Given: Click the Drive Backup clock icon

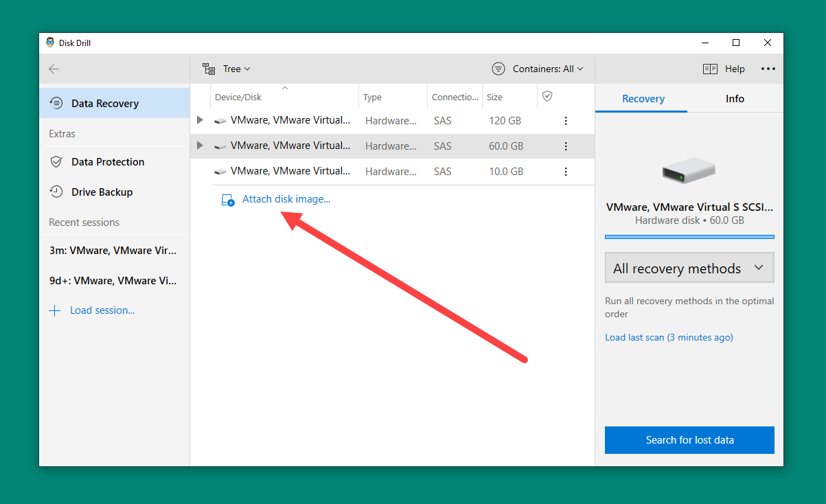Looking at the screenshot, I should click(x=57, y=192).
